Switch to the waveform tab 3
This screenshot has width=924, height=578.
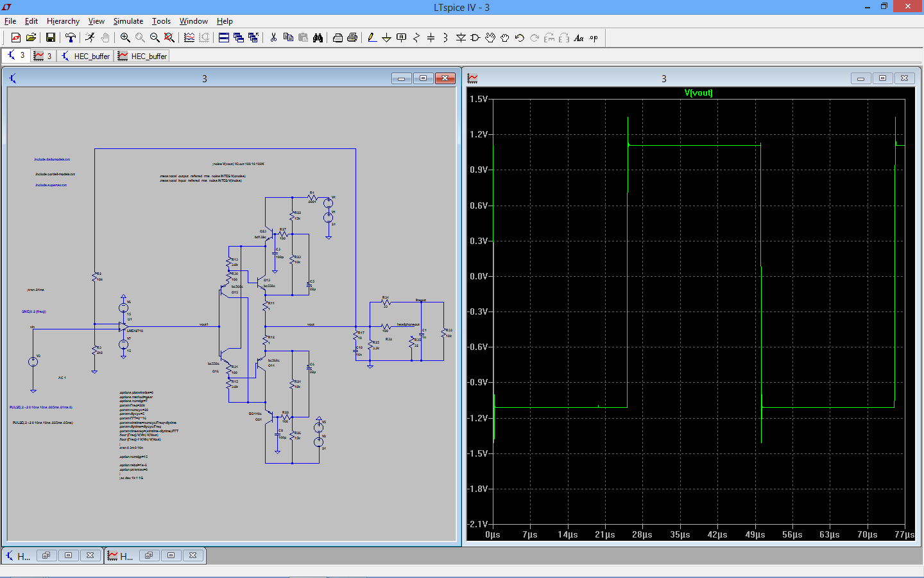[43, 56]
